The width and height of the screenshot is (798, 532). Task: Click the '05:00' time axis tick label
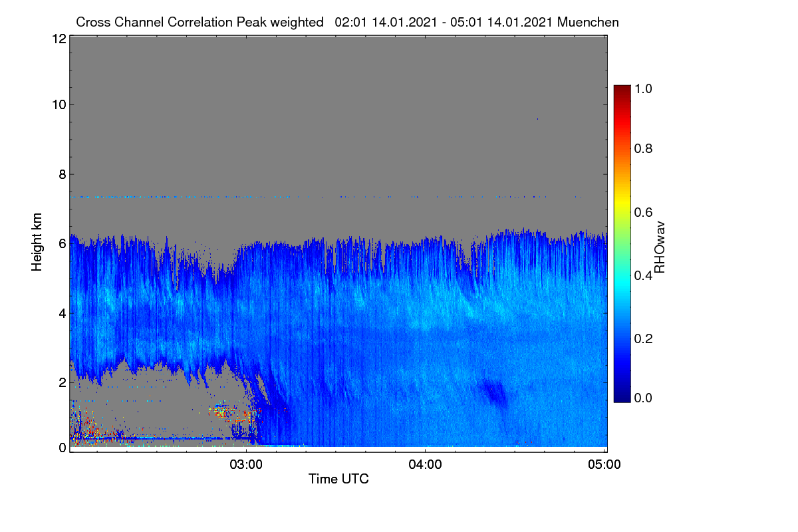[x=604, y=464]
